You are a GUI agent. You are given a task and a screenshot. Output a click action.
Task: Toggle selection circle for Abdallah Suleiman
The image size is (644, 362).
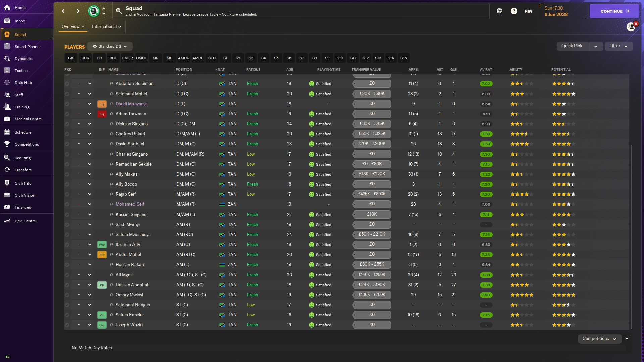point(67,84)
